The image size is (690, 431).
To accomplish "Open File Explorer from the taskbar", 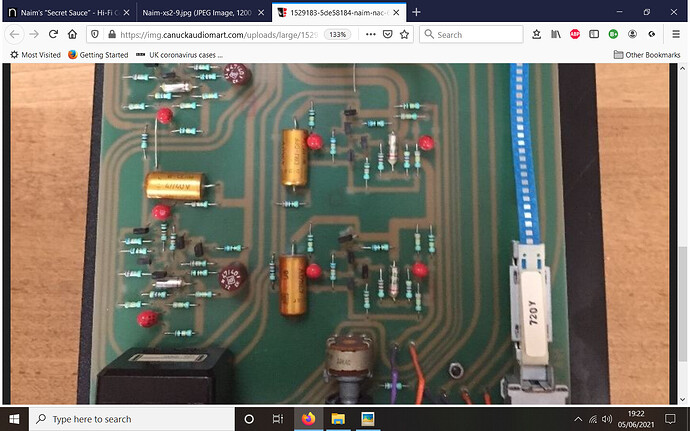I will [x=338, y=419].
